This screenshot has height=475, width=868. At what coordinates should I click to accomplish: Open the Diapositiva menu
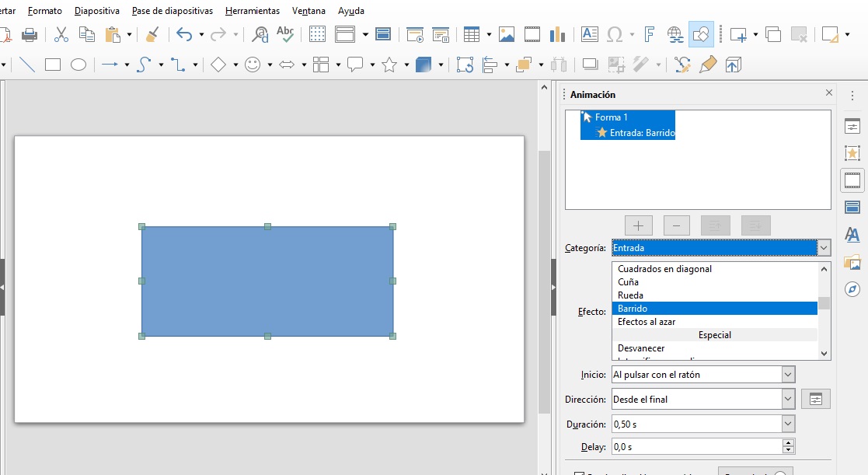(x=97, y=11)
